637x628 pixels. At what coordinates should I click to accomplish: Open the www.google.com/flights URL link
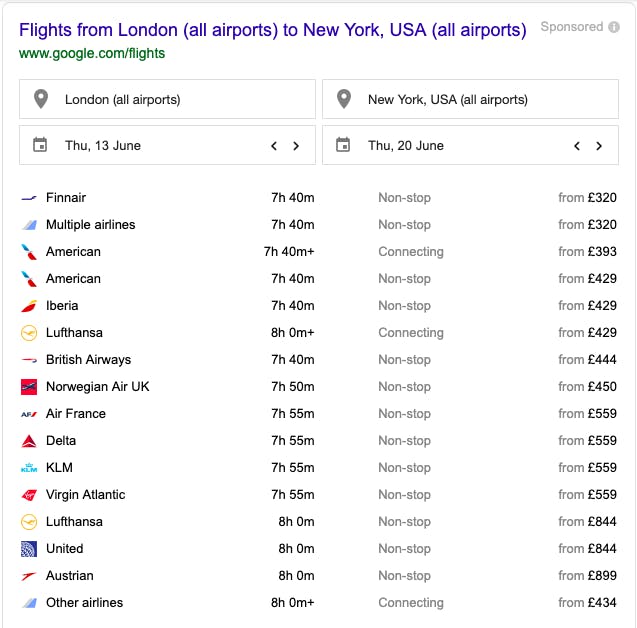[92, 53]
